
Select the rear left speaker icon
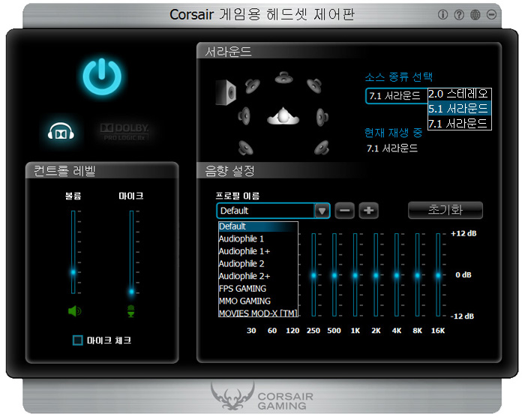[245, 148]
